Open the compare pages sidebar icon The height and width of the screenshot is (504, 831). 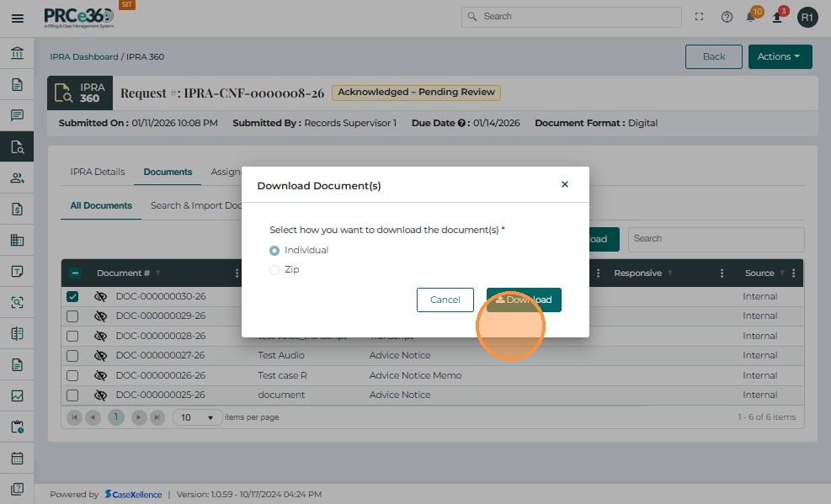click(17, 333)
